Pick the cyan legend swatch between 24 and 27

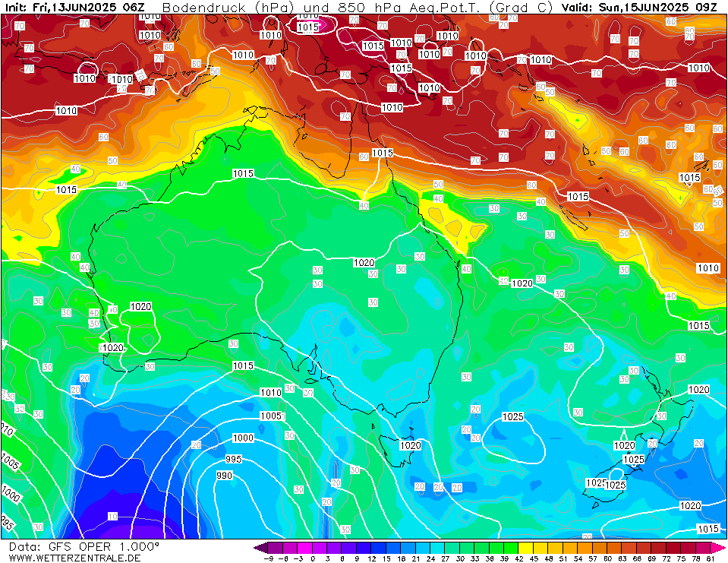[x=437, y=547]
